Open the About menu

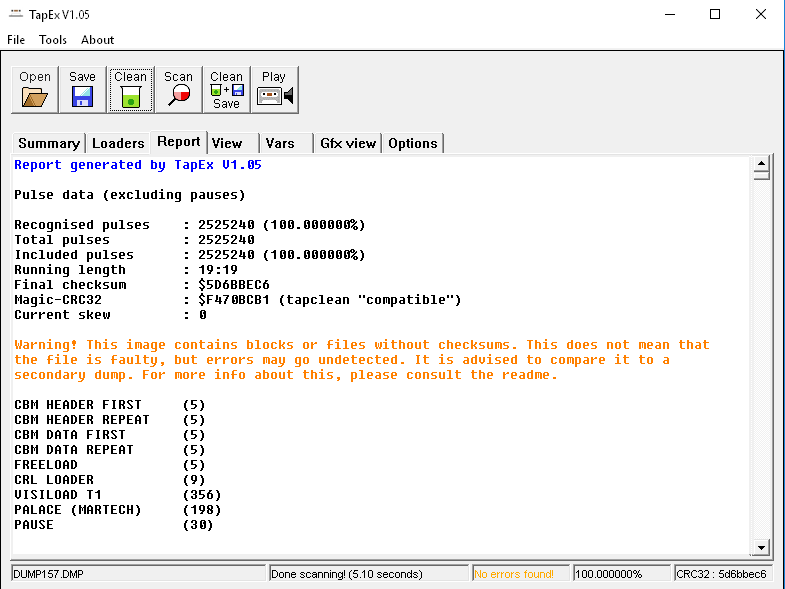point(98,40)
